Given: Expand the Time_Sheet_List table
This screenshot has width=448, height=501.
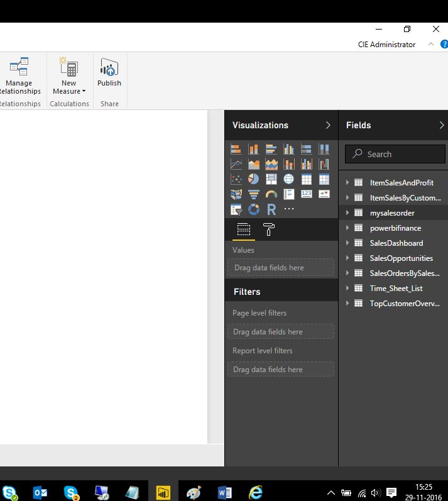Looking at the screenshot, I should pos(347,289).
